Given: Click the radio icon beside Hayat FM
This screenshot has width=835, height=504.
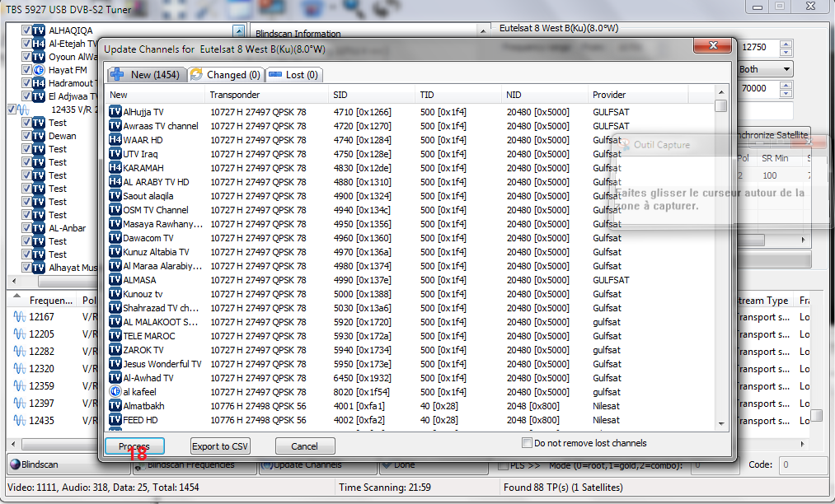Looking at the screenshot, I should pos(39,70).
